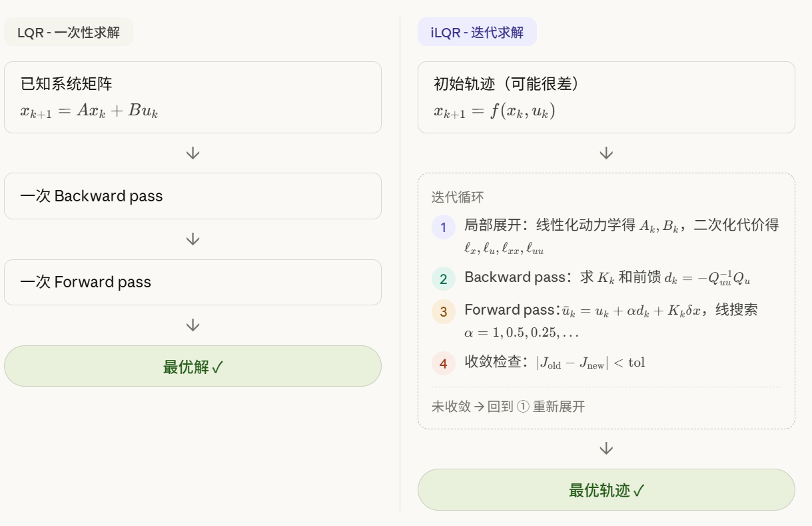Click the red number 4 circle badge
The image size is (812, 526).
click(x=443, y=363)
